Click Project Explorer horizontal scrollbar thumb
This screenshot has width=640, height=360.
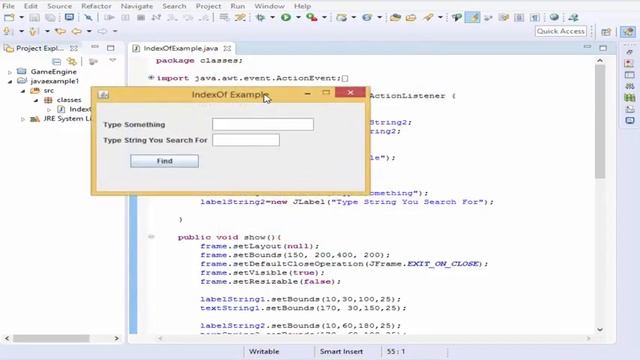pyautogui.click(x=51, y=338)
